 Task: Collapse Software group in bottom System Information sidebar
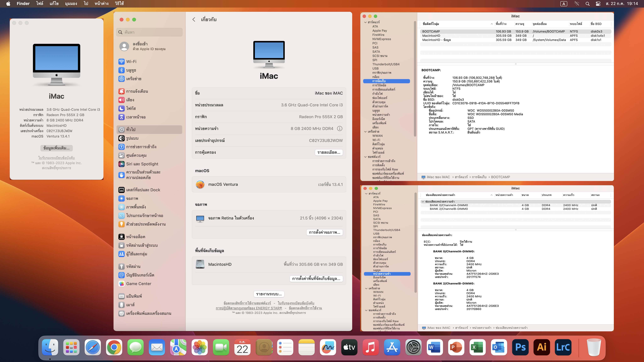tap(366, 310)
